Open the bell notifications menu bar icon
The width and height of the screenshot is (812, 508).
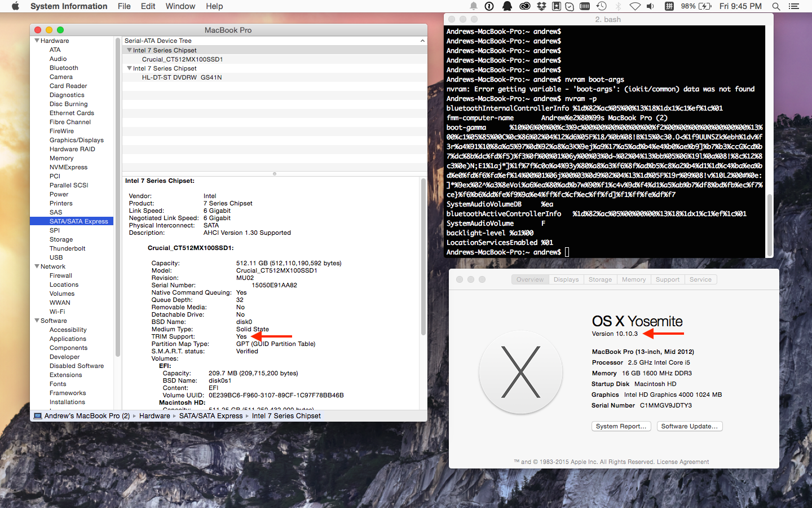(474, 6)
